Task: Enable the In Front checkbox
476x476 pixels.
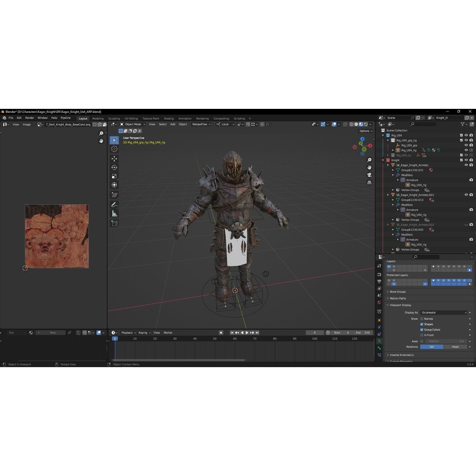Action: pos(422,335)
